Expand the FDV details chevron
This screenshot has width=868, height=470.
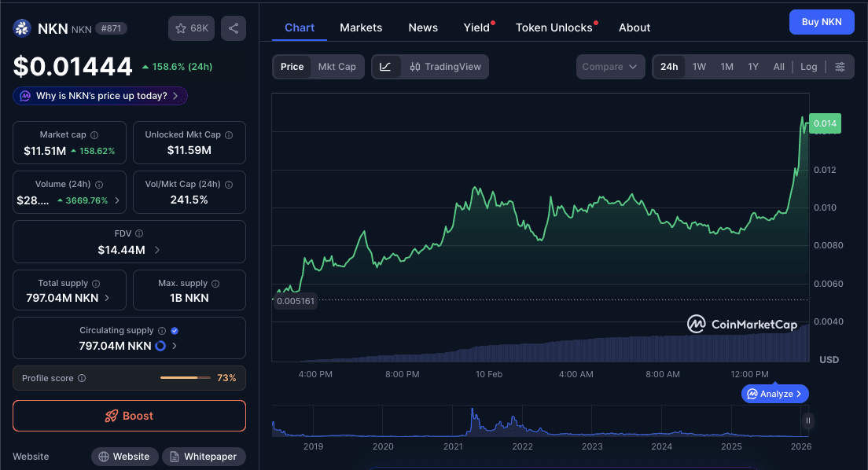[x=157, y=250]
